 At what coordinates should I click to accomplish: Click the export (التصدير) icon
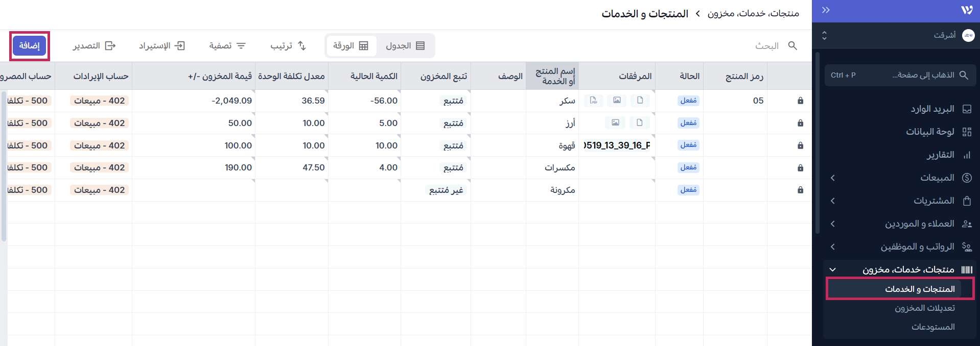tap(110, 46)
